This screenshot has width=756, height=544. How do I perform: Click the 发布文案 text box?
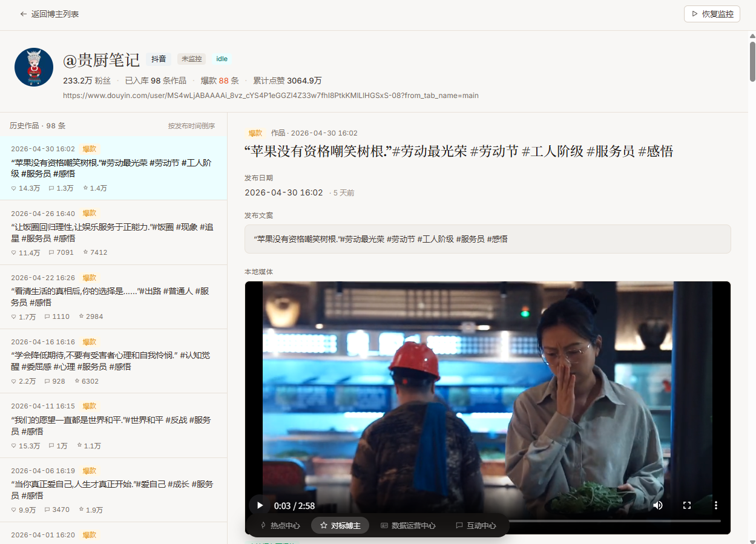(488, 239)
